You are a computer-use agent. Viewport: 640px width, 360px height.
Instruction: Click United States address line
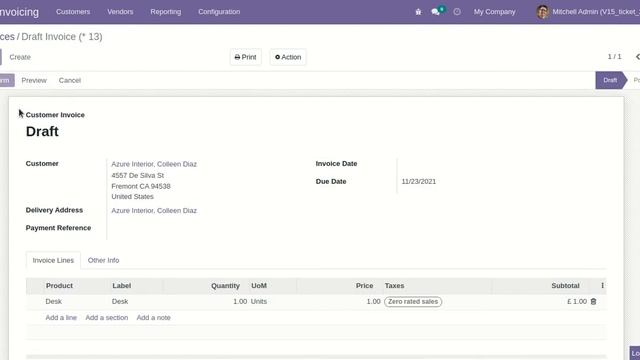point(133,197)
